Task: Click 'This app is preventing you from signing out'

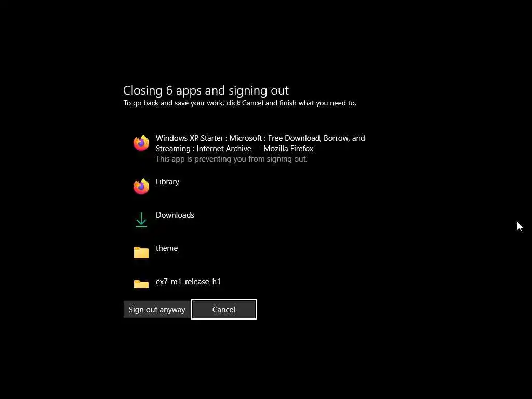Action: pos(231,159)
